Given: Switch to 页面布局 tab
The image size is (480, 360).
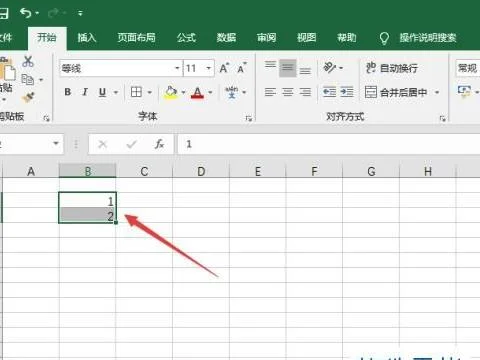Looking at the screenshot, I should click(137, 38).
